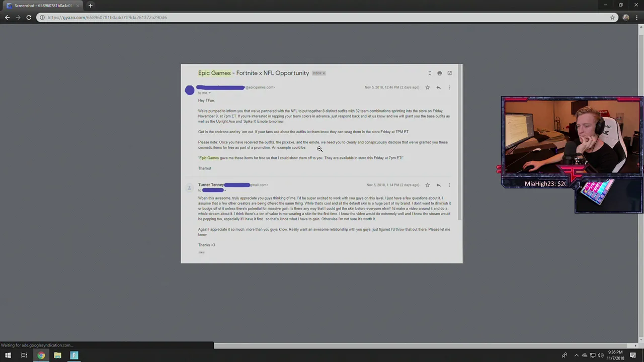Click the open-in-new-window email icon
Image resolution: width=644 pixels, height=362 pixels.
pos(449,73)
